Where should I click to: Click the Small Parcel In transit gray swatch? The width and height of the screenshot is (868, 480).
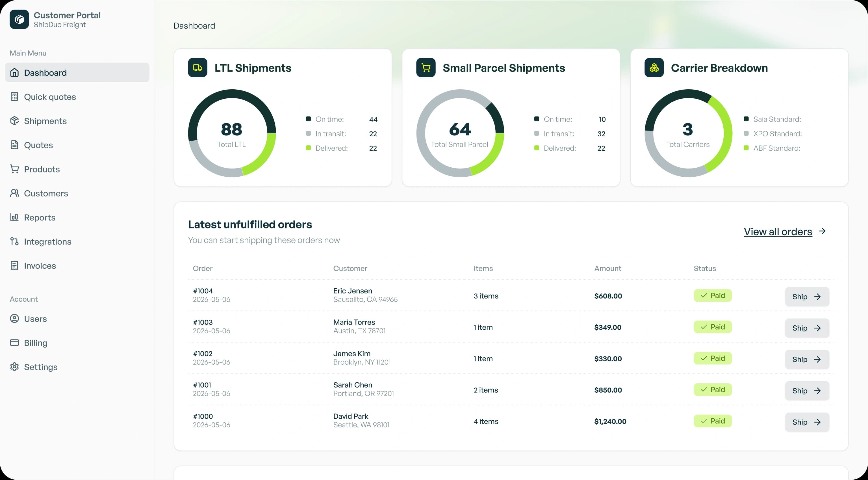tap(537, 133)
